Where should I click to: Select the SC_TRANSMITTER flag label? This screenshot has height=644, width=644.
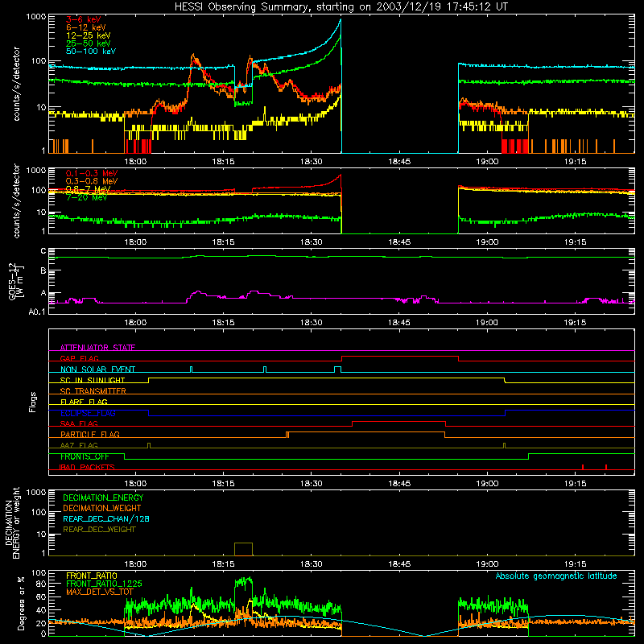(x=93, y=391)
